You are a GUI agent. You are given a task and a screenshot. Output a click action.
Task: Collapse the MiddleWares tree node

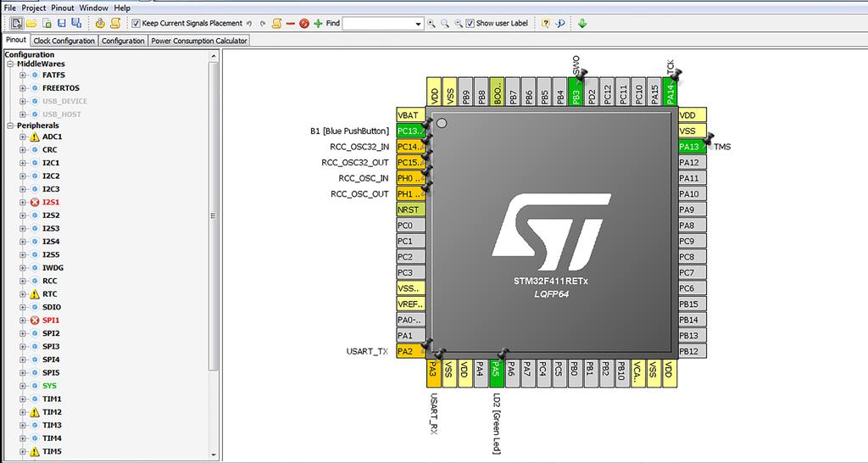pos(10,64)
